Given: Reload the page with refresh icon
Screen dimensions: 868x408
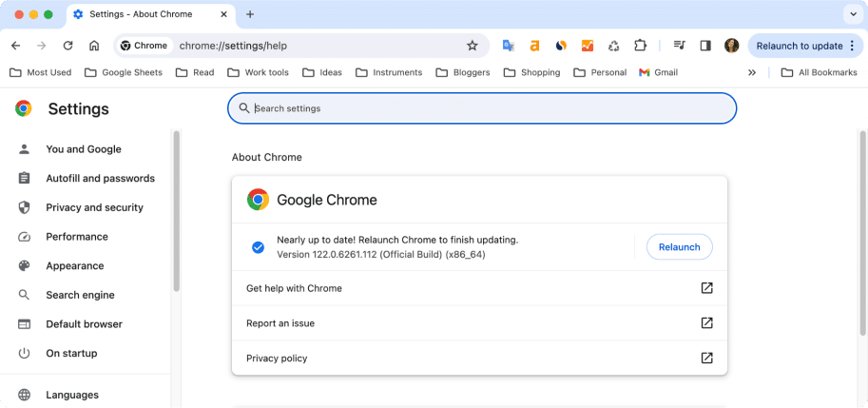Looking at the screenshot, I should (x=68, y=46).
